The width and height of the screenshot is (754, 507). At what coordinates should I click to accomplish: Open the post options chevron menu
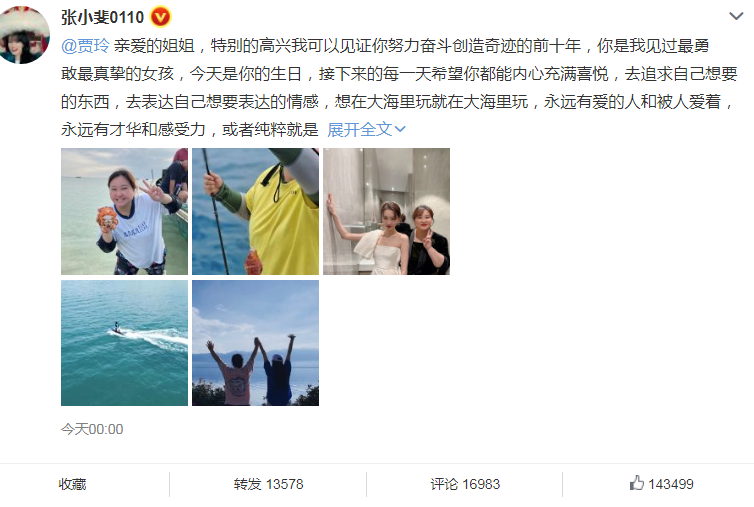click(736, 16)
